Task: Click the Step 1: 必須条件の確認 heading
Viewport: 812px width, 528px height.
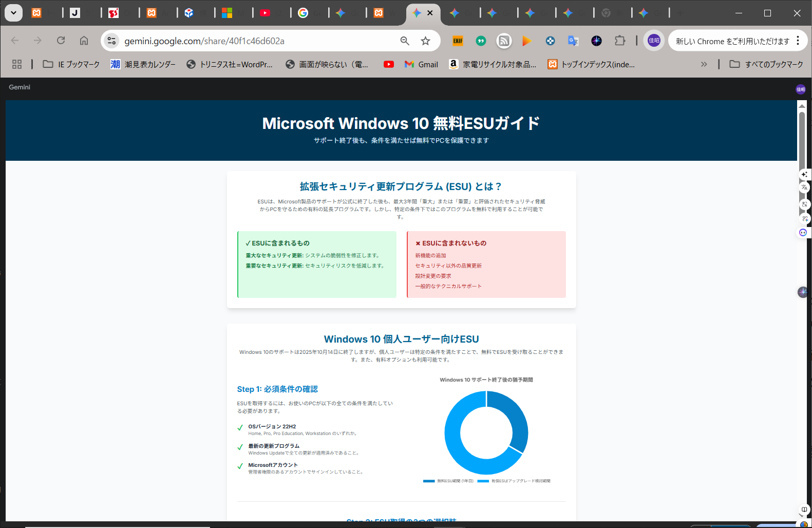Action: pos(277,389)
